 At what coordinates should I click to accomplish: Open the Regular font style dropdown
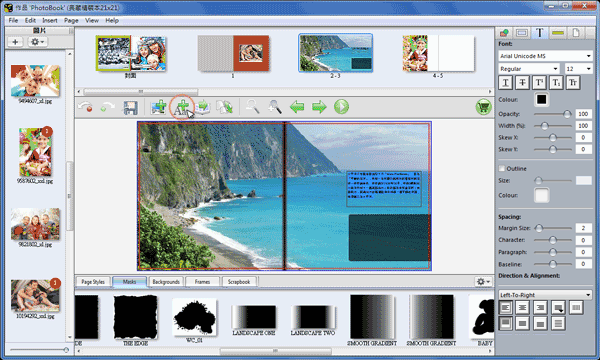click(x=529, y=68)
